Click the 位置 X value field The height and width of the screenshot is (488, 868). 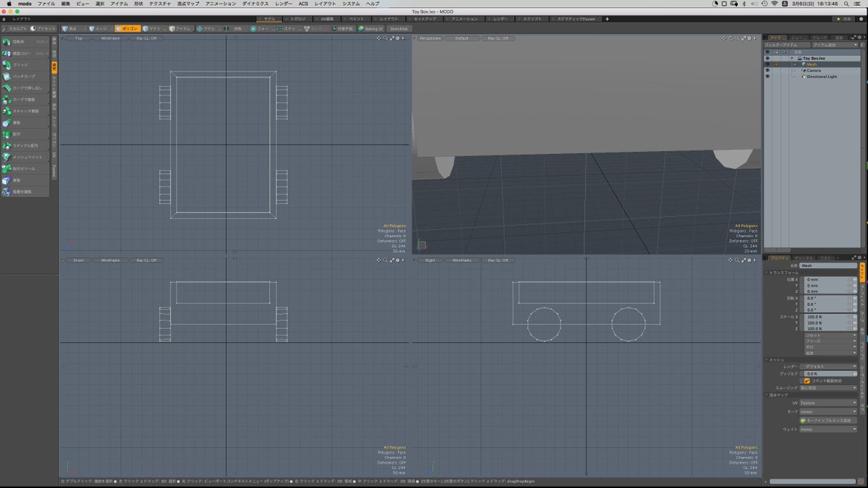pyautogui.click(x=827, y=279)
